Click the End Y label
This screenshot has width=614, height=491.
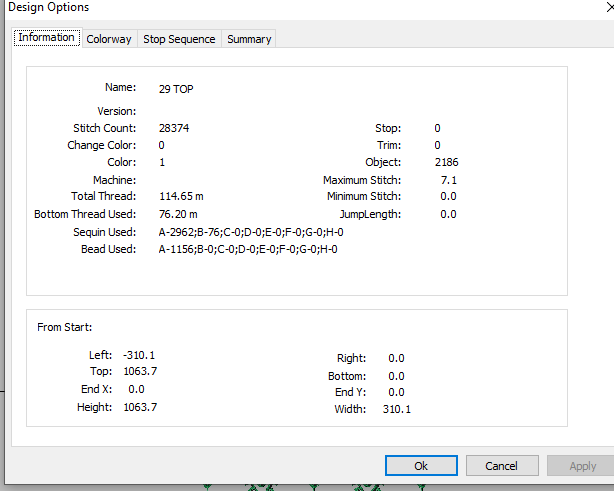350,392
